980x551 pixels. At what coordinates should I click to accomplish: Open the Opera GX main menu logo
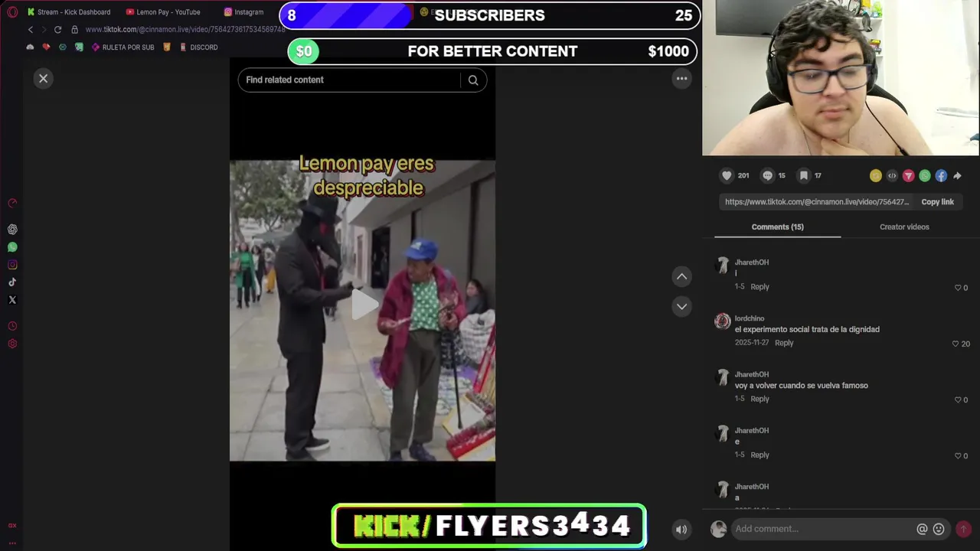pos(11,11)
